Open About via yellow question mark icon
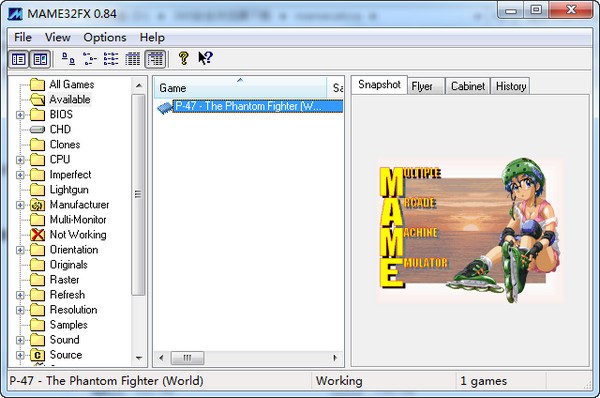Image resolution: width=600 pixels, height=398 pixels. [184, 59]
